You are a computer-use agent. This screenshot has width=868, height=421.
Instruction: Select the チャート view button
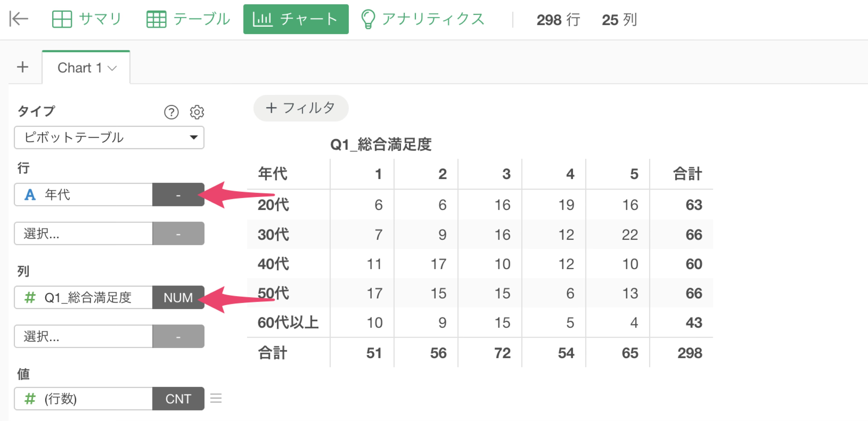coord(296,19)
